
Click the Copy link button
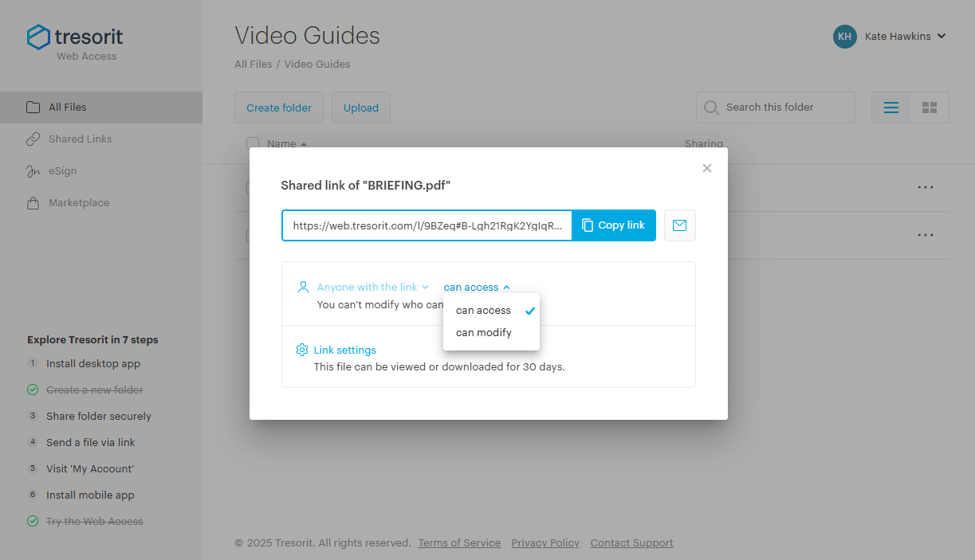point(613,225)
